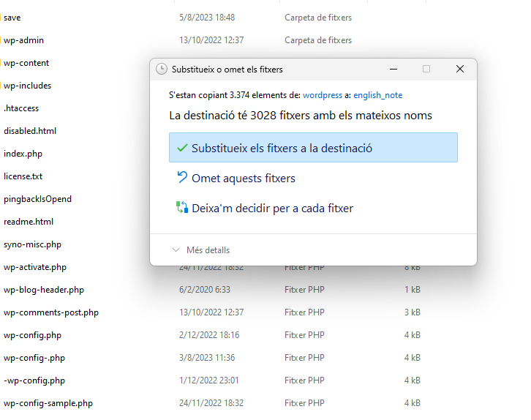Click the undo arrow skip icon
The image size is (531, 420).
click(x=182, y=178)
